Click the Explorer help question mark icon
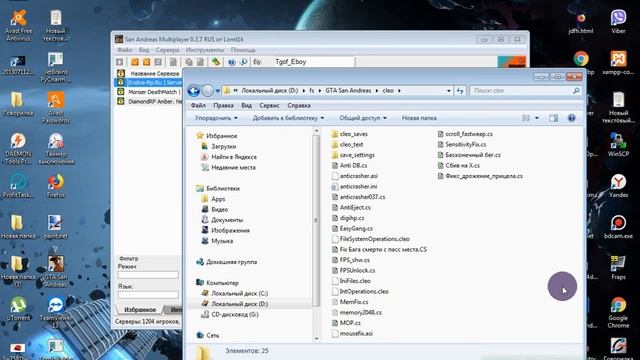The width and height of the screenshot is (640, 360). click(571, 118)
